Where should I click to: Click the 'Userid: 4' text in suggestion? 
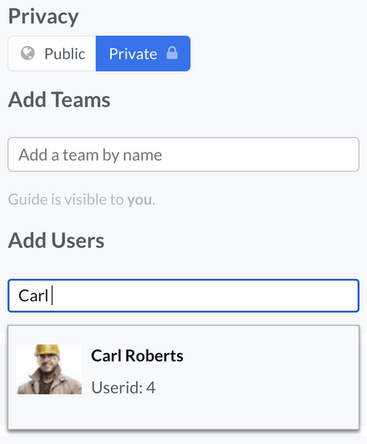123,388
